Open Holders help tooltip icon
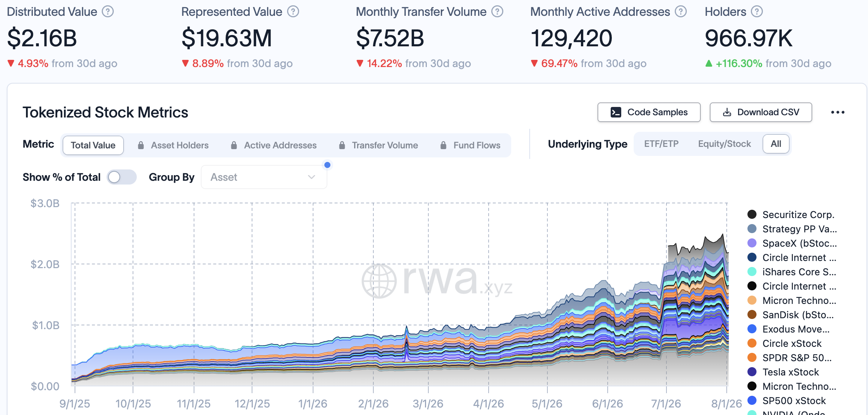The height and width of the screenshot is (415, 868). coord(757,12)
